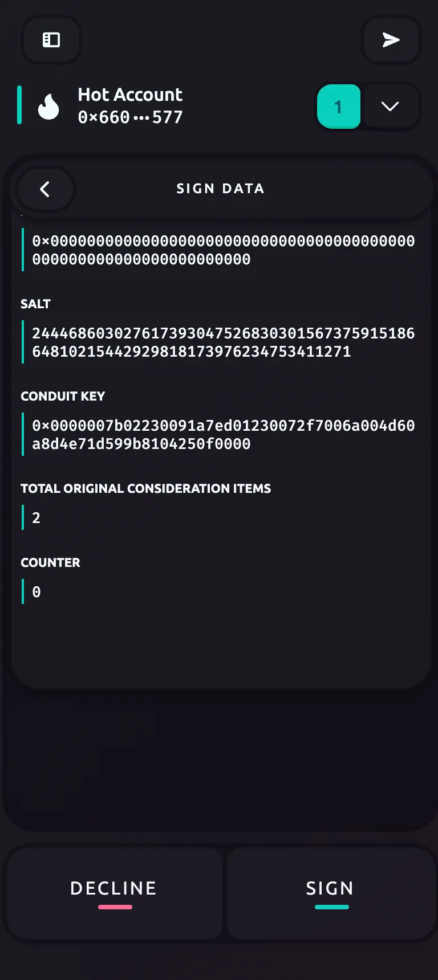Open the sidebar panel icon
Screen dimensions: 438x980
tap(51, 40)
